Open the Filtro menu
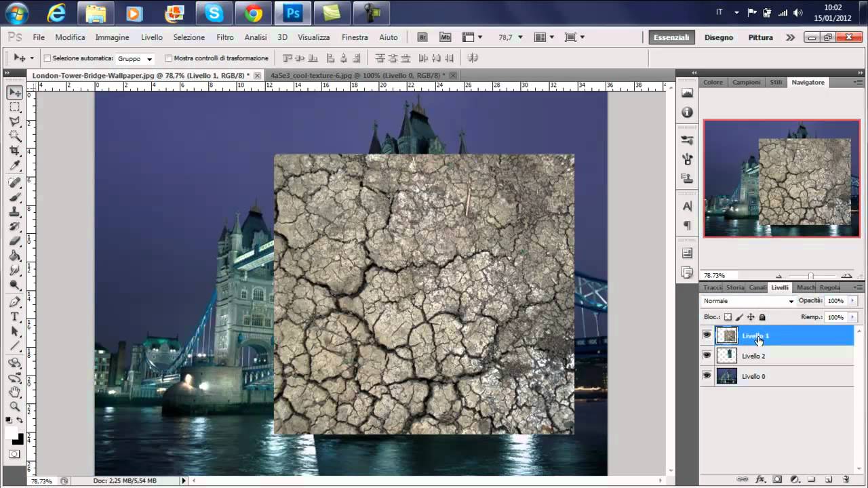The width and height of the screenshot is (868, 488). point(225,37)
